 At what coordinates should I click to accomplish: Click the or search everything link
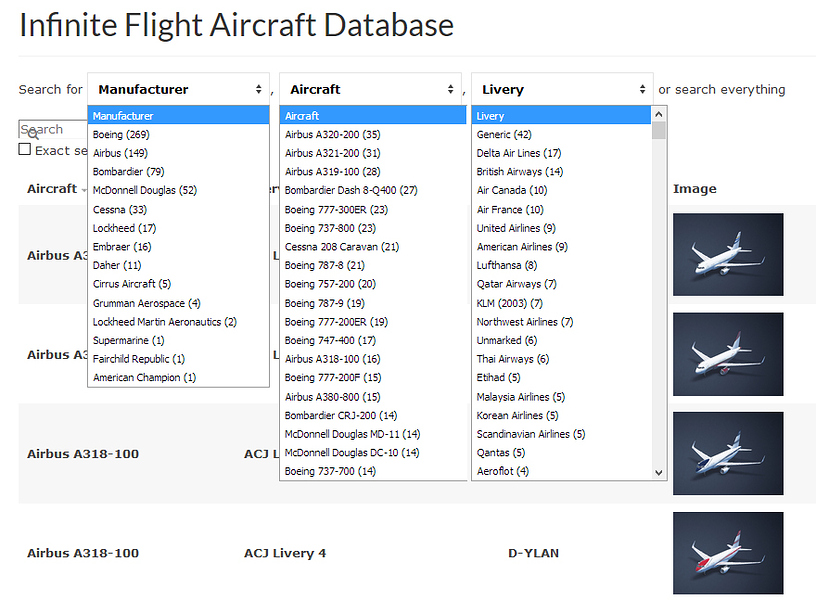click(x=721, y=89)
